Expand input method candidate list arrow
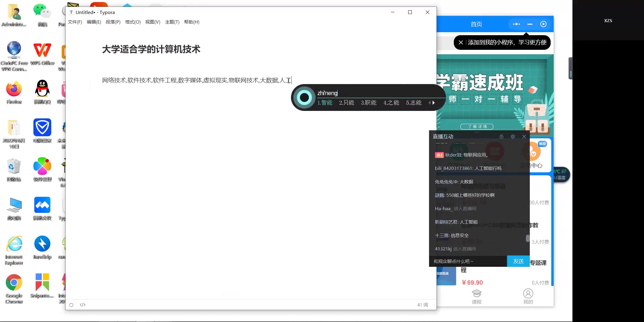Image resolution: width=644 pixels, height=322 pixels. pos(433,103)
